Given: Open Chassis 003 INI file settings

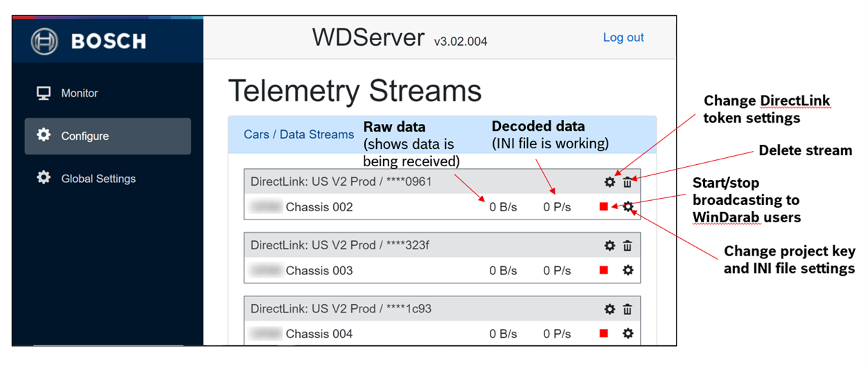Looking at the screenshot, I should click(x=628, y=270).
